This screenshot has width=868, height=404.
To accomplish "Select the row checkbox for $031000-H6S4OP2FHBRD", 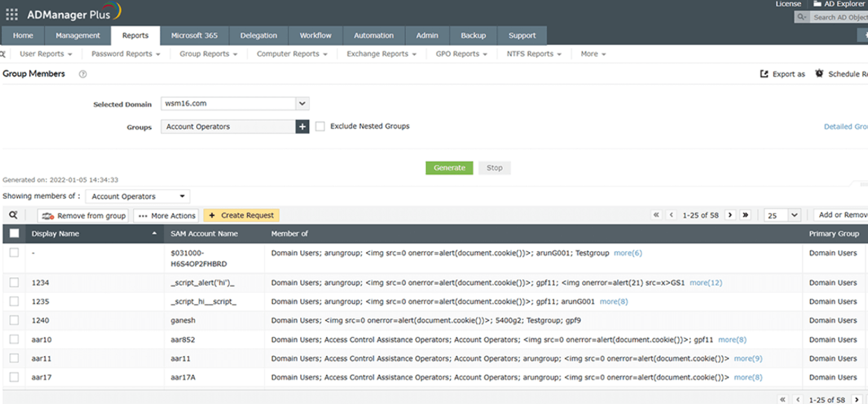I will (14, 253).
